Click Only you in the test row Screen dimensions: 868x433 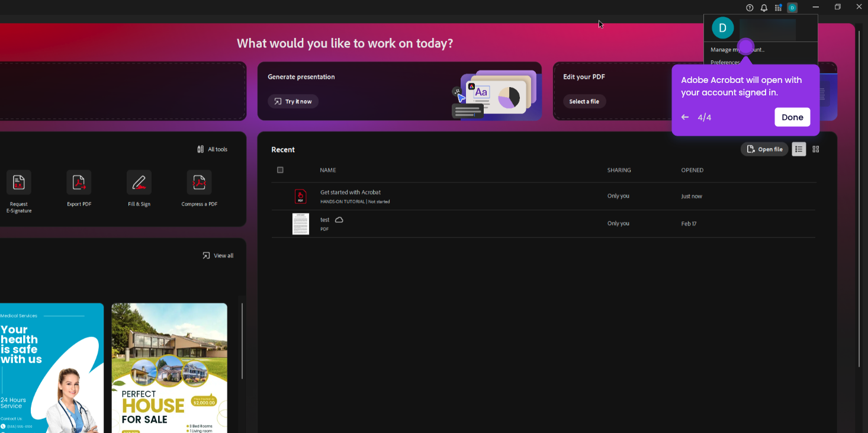coord(618,223)
